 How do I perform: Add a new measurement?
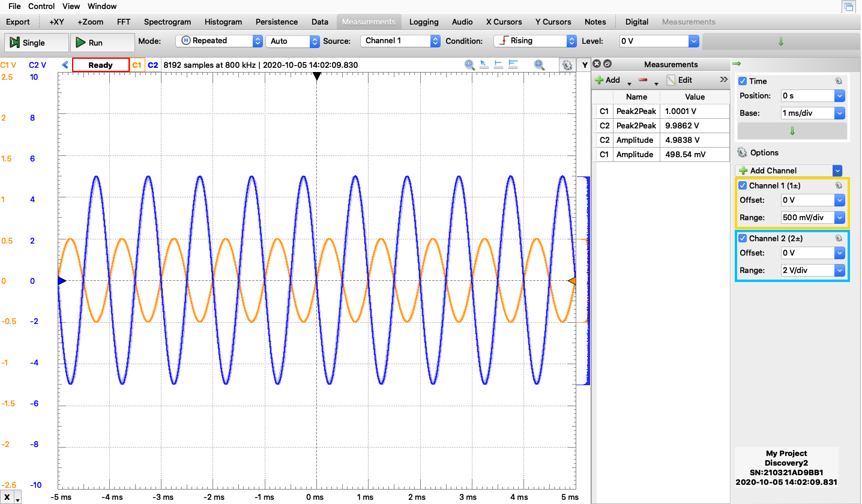click(x=607, y=80)
